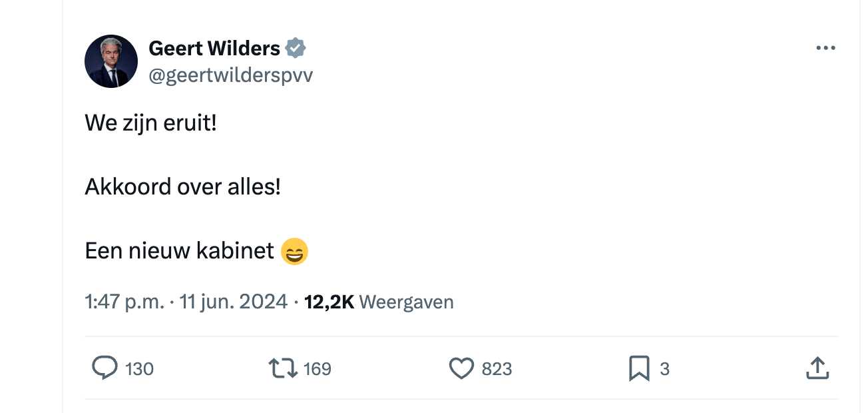
Task: Click the display name Geert Wilders
Action: [214, 48]
